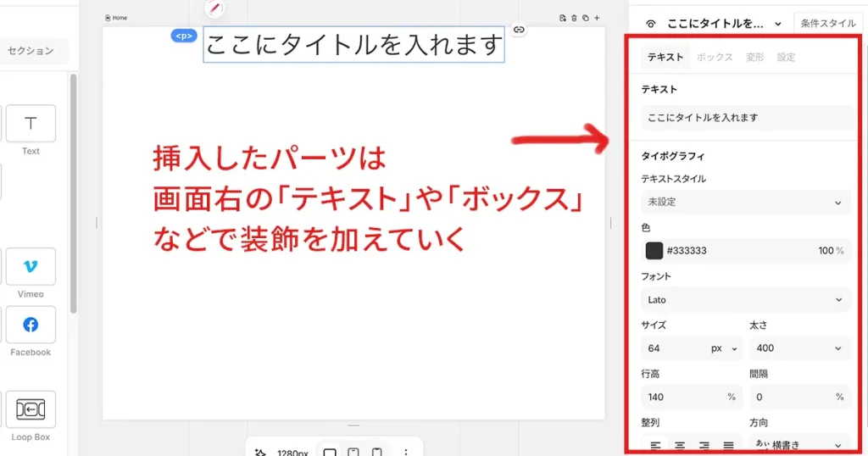Switch to mobile viewport icon
Image resolution: width=868 pixels, height=456 pixels.
[377, 452]
